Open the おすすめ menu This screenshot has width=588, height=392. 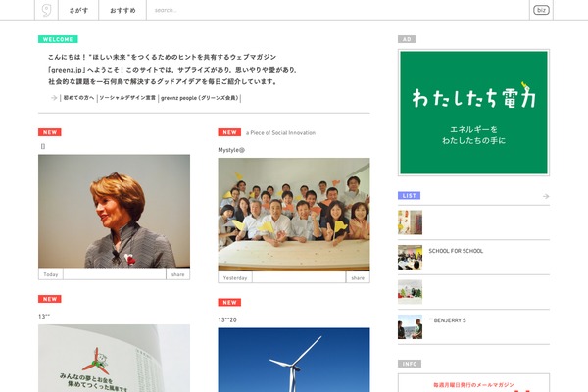(x=122, y=10)
